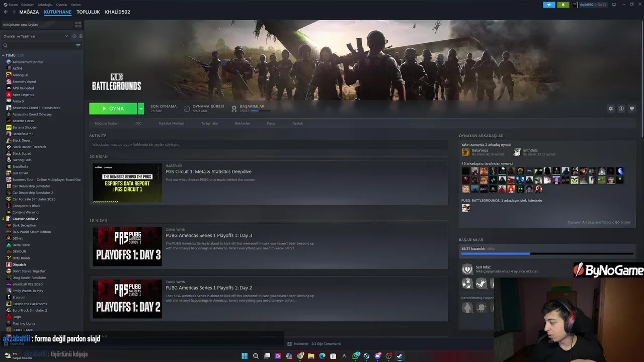
Task: Open Tartışmalar link
Action: (x=210, y=123)
